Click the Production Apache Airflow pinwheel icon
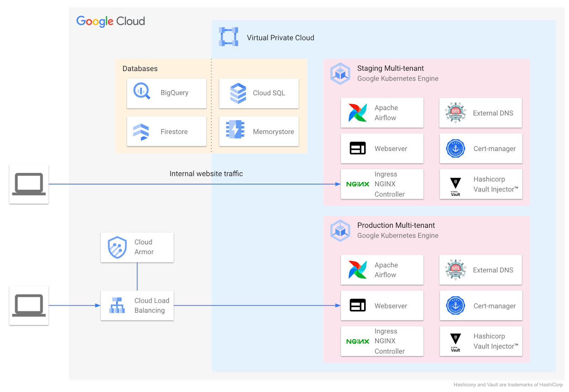The height and width of the screenshot is (392, 569). (357, 270)
